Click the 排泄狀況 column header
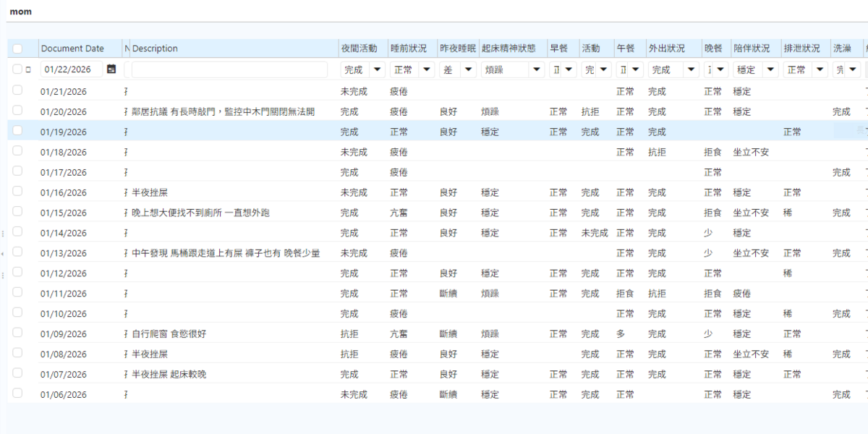This screenshot has height=434, width=868. point(801,48)
